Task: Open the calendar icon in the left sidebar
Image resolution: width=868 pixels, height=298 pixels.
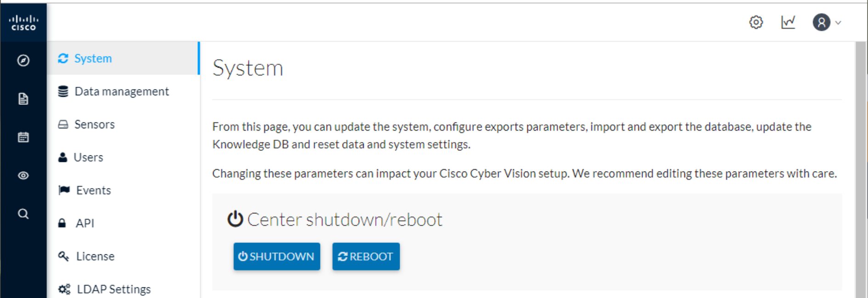Action: (23, 137)
